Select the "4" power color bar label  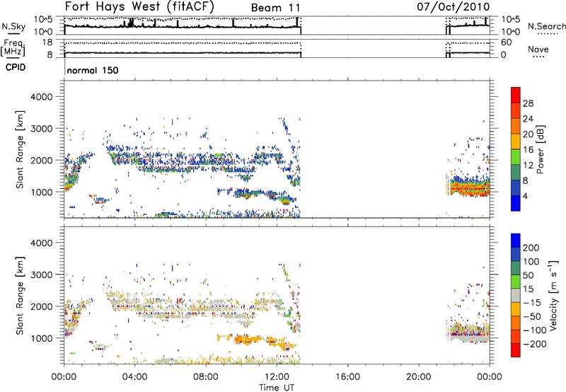(526, 196)
